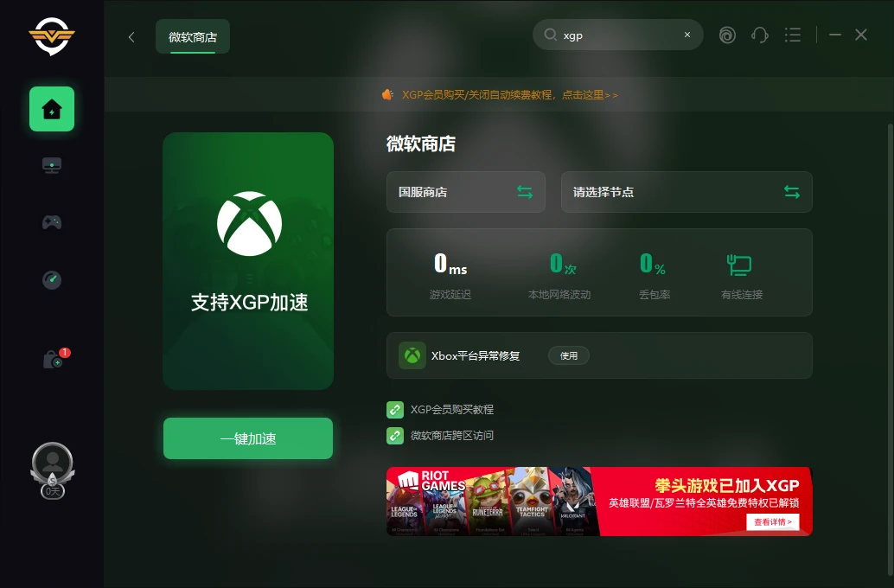Viewport: 894px width, 588px height.
Task: Open the 请选择节点 node selector
Action: (686, 192)
